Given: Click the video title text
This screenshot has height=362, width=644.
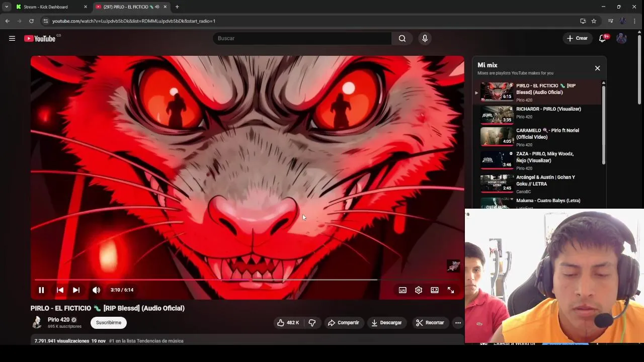Looking at the screenshot, I should (x=108, y=308).
